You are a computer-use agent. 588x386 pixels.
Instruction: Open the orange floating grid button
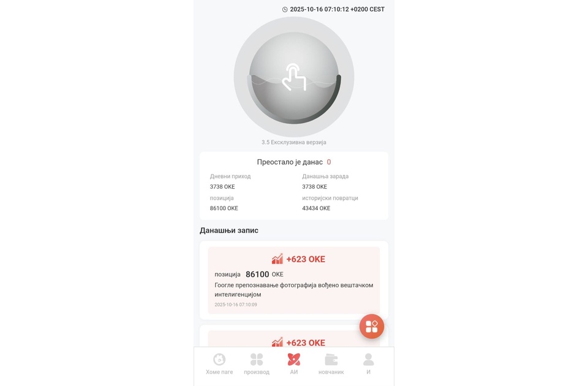point(372,327)
